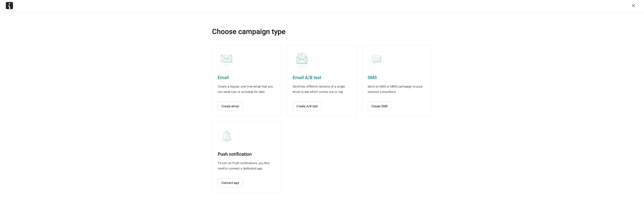
Task: Click the app logo in the top-left corner
Action: 9,6
